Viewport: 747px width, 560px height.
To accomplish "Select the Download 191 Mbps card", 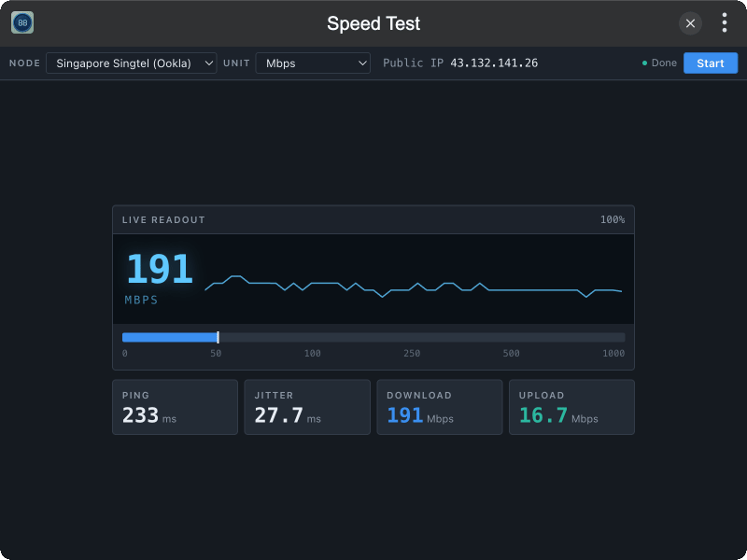I will point(440,407).
